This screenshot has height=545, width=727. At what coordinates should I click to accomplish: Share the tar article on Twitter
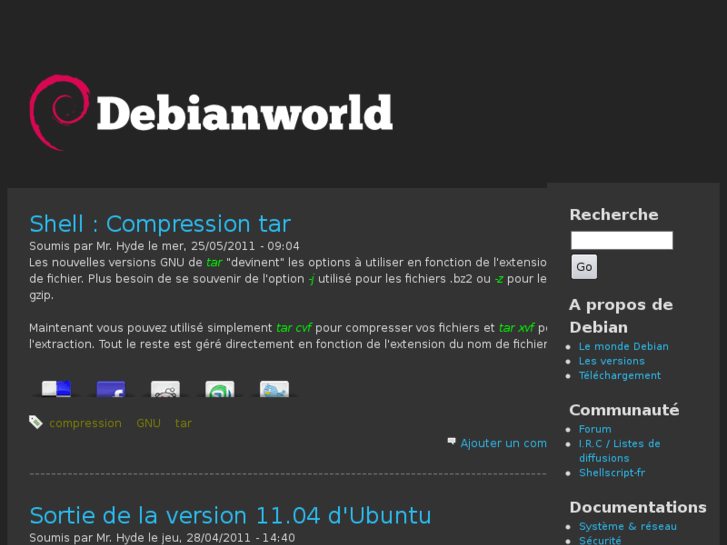tap(274, 389)
